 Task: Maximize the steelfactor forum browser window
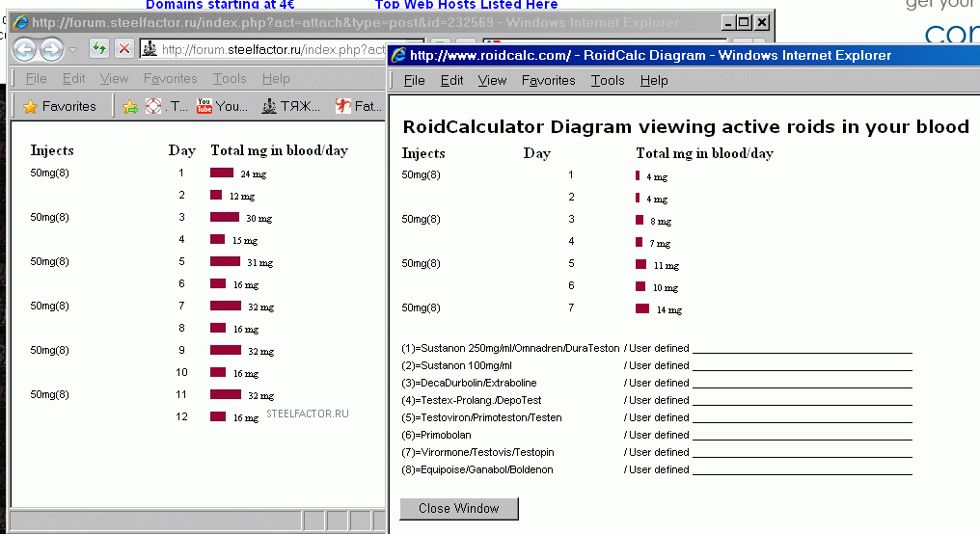[743, 22]
